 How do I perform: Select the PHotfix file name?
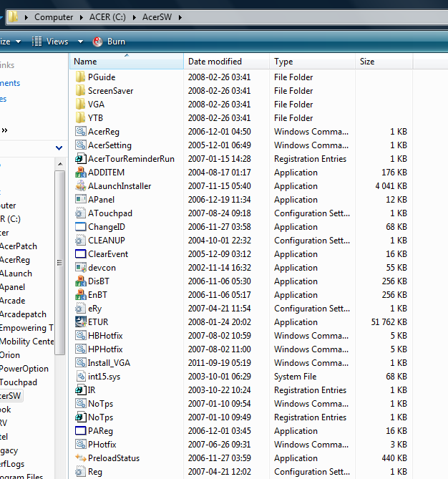pyautogui.click(x=102, y=445)
